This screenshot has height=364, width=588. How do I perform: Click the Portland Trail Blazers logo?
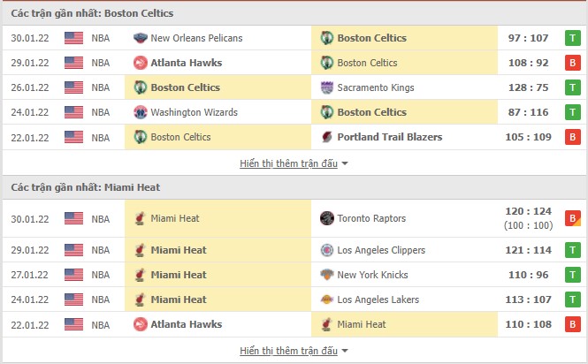[326, 137]
